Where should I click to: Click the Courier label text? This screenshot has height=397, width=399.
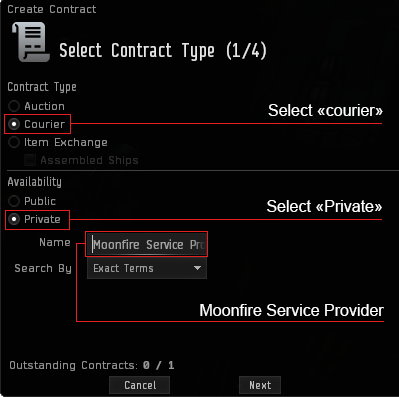45,124
